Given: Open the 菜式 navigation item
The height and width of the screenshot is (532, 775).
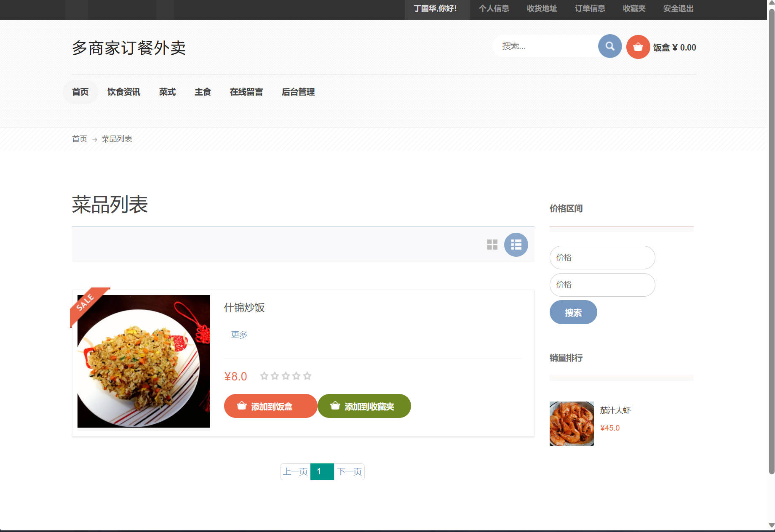Looking at the screenshot, I should pos(167,92).
